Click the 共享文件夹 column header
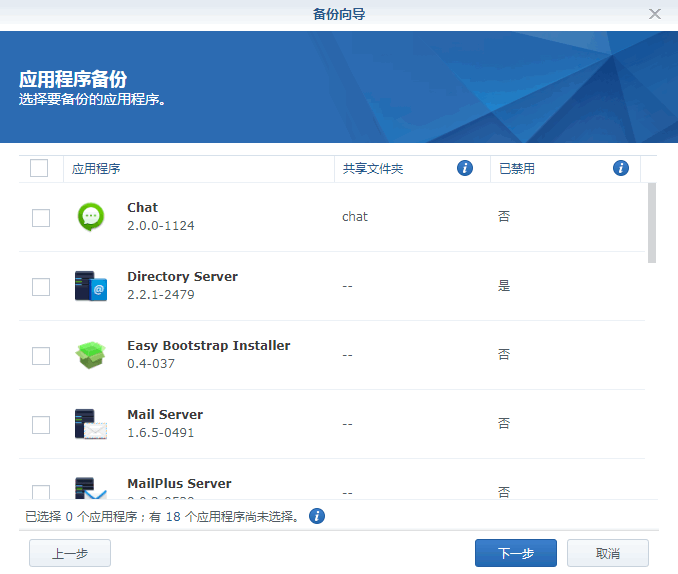The height and width of the screenshot is (574, 678). tap(412, 169)
